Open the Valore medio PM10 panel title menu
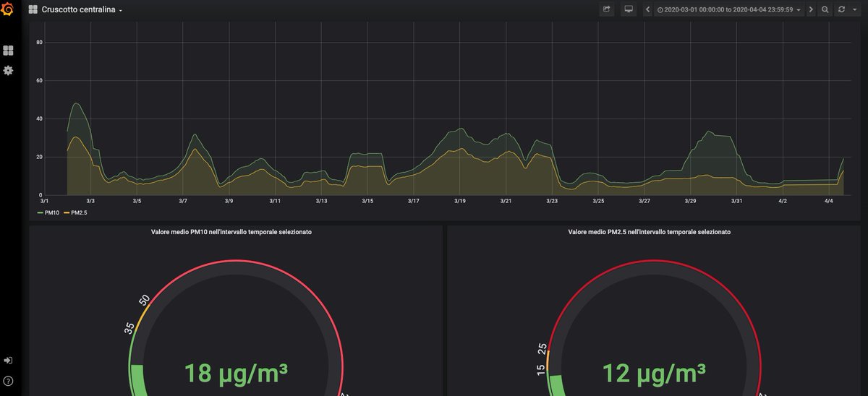This screenshot has width=868, height=396. pos(231,233)
